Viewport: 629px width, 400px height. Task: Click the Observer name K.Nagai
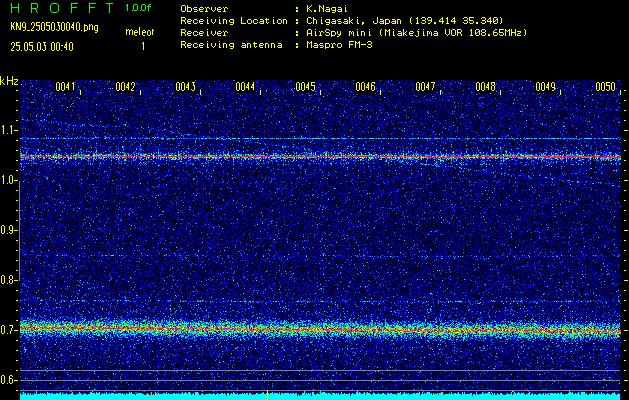pyautogui.click(x=327, y=9)
